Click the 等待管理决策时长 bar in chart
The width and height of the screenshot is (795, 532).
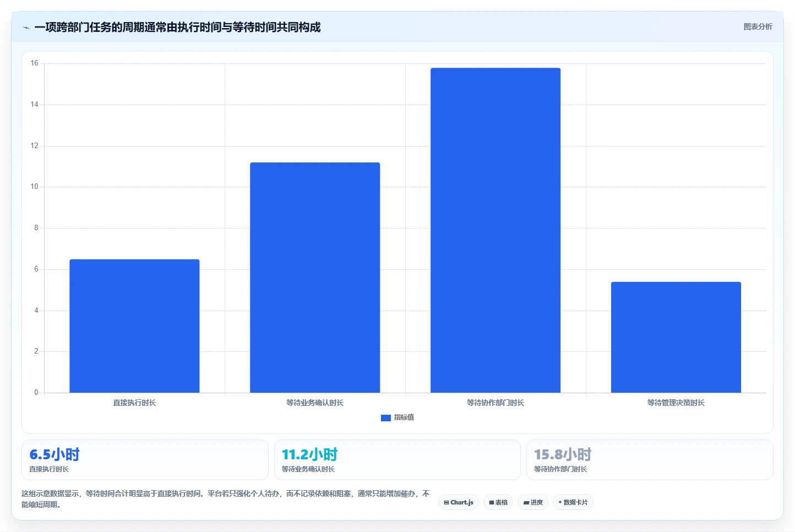676,337
